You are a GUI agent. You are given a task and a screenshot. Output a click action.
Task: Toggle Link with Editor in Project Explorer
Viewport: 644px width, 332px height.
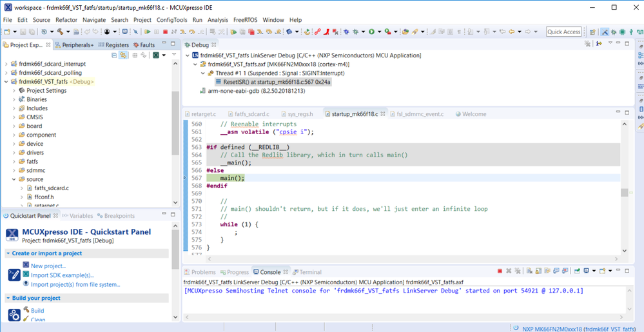point(123,56)
